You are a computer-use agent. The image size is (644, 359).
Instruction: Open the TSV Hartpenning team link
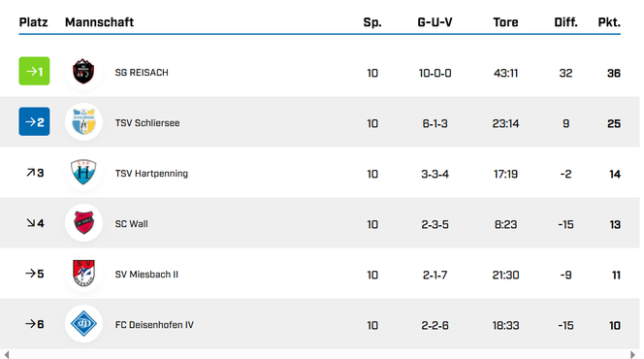(151, 174)
